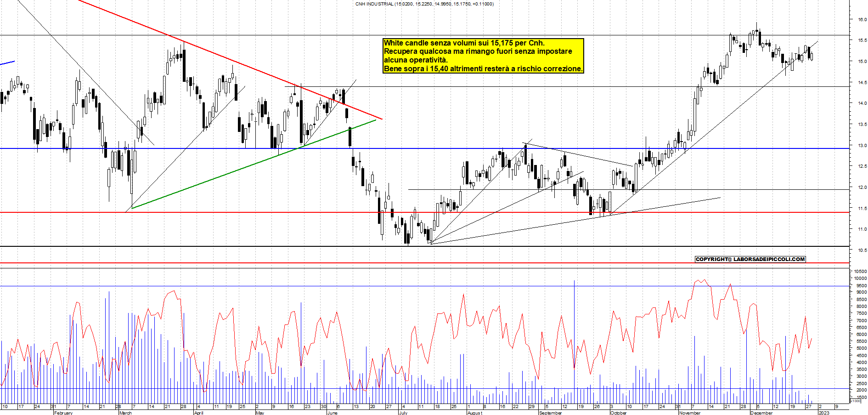
Task: Select the 'Bene sopra i 15,40' annotation line
Action: (x=484, y=68)
